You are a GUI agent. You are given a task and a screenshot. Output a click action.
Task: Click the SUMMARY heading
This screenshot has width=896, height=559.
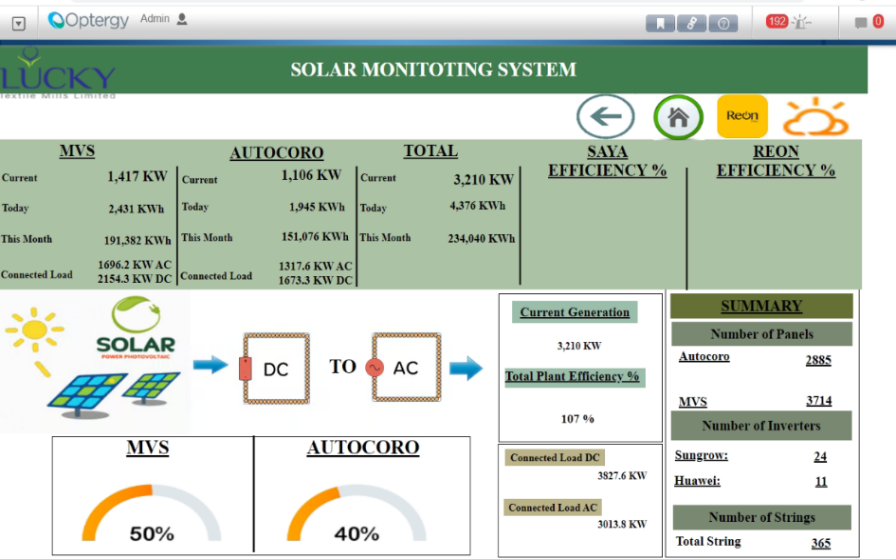[762, 306]
